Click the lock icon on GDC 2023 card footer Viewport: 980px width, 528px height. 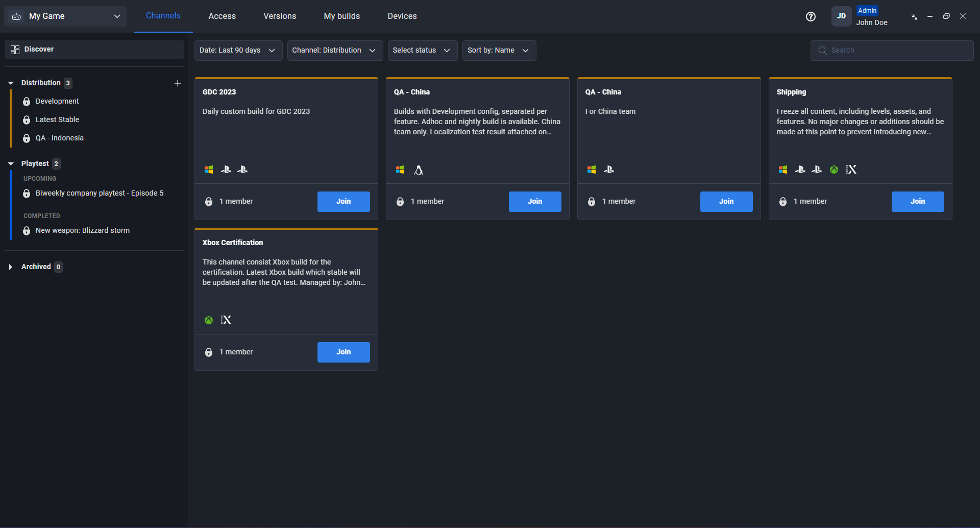(x=209, y=202)
